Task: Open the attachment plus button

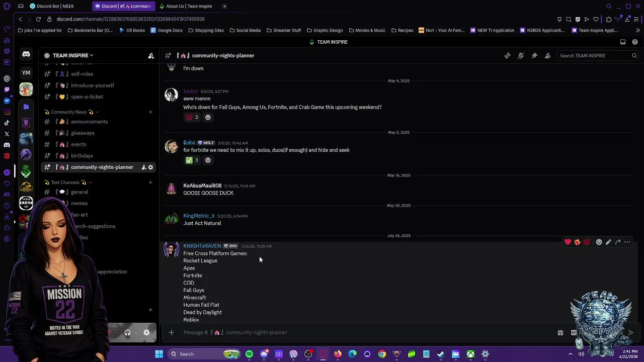Action: pos(171,332)
